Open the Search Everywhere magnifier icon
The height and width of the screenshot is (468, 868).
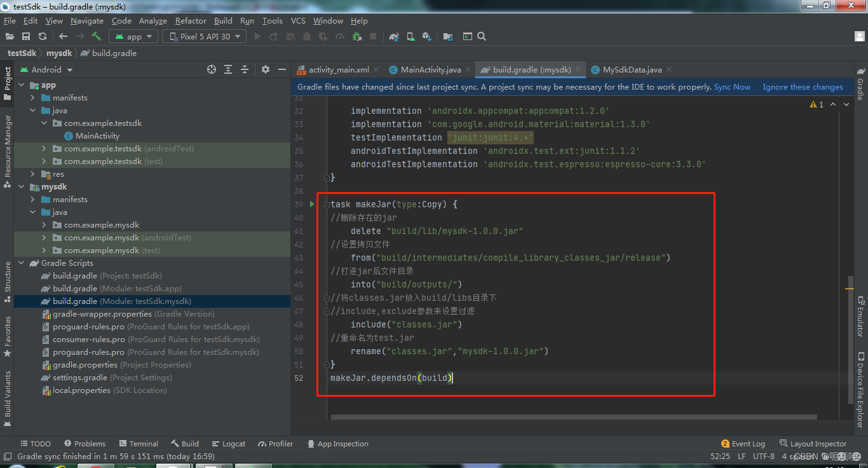[482, 36]
